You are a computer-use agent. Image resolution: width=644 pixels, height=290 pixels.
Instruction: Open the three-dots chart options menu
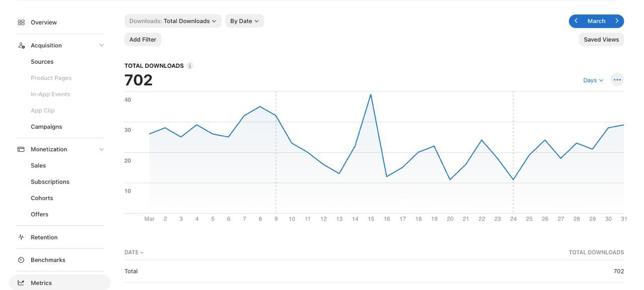coord(617,80)
